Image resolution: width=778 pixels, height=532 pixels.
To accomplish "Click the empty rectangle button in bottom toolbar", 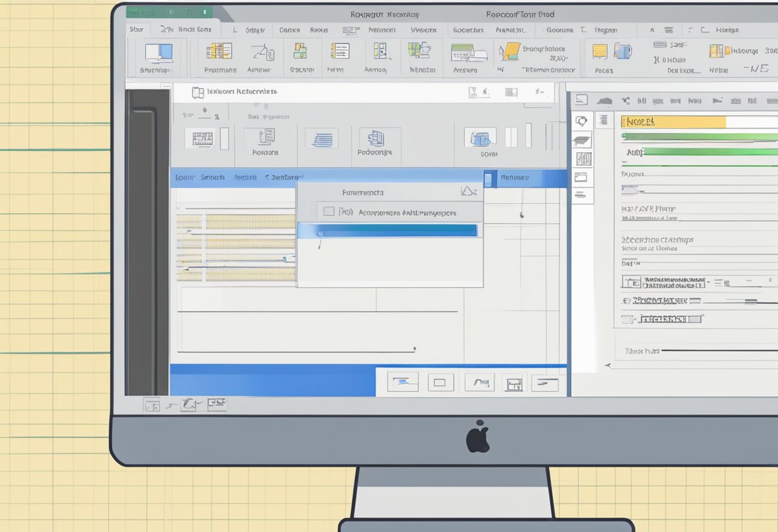I will (440, 383).
